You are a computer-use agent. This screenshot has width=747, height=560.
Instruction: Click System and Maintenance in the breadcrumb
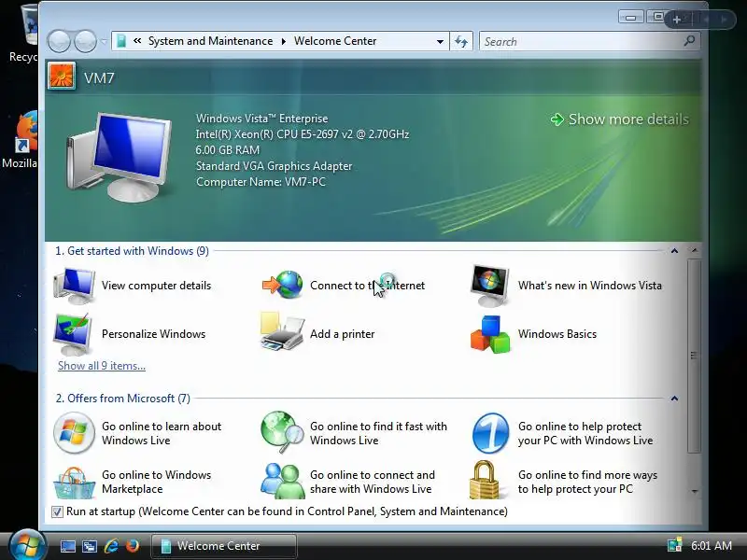pos(211,41)
